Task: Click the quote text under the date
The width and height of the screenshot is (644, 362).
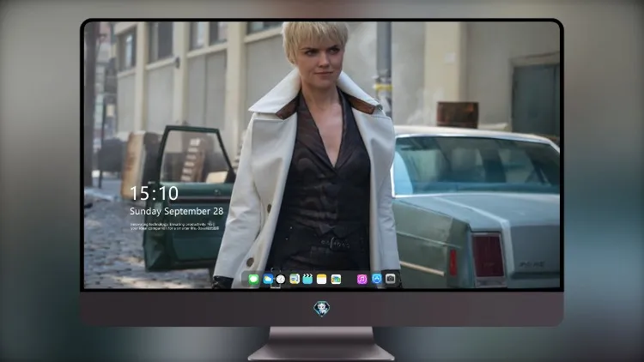Action: pos(174,226)
